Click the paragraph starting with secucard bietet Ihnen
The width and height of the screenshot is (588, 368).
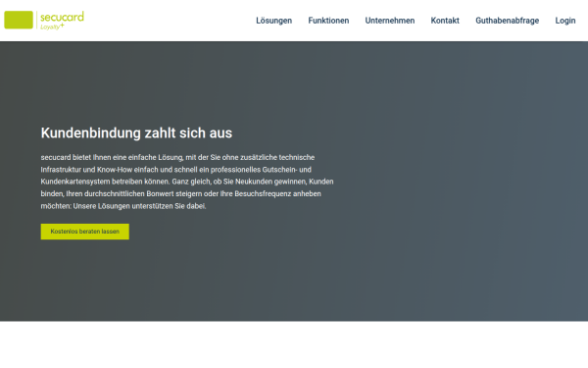click(187, 182)
